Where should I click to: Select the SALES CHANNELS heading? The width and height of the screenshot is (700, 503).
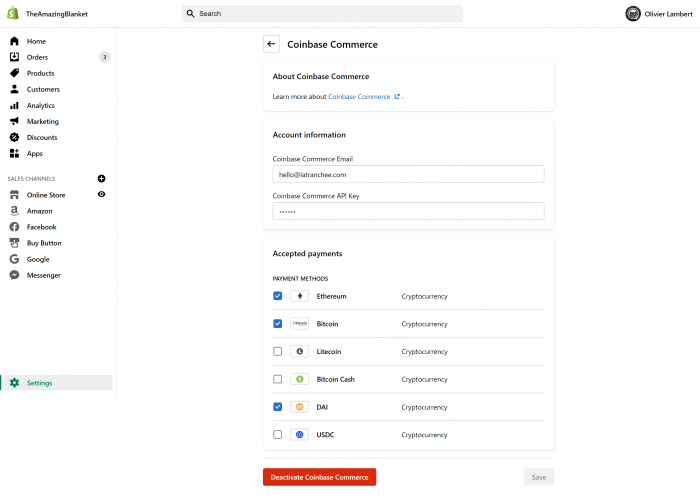pyautogui.click(x=31, y=179)
